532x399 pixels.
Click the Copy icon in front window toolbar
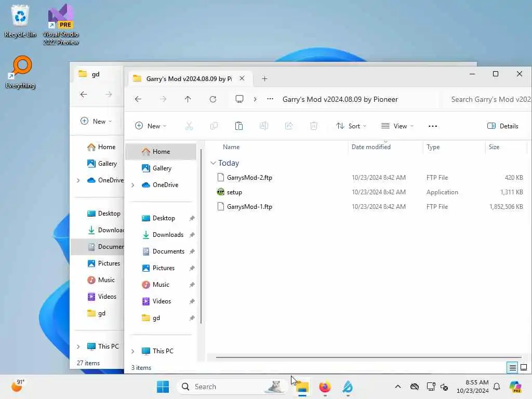point(214,126)
